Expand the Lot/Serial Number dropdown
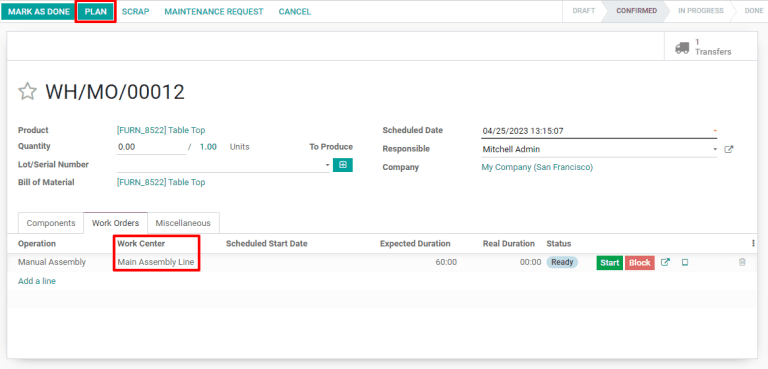 (327, 166)
